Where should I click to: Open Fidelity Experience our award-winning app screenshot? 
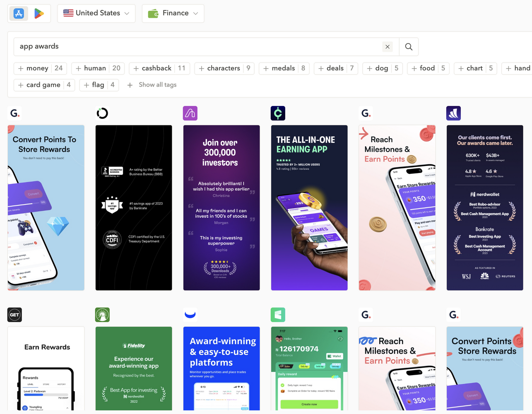pyautogui.click(x=134, y=368)
